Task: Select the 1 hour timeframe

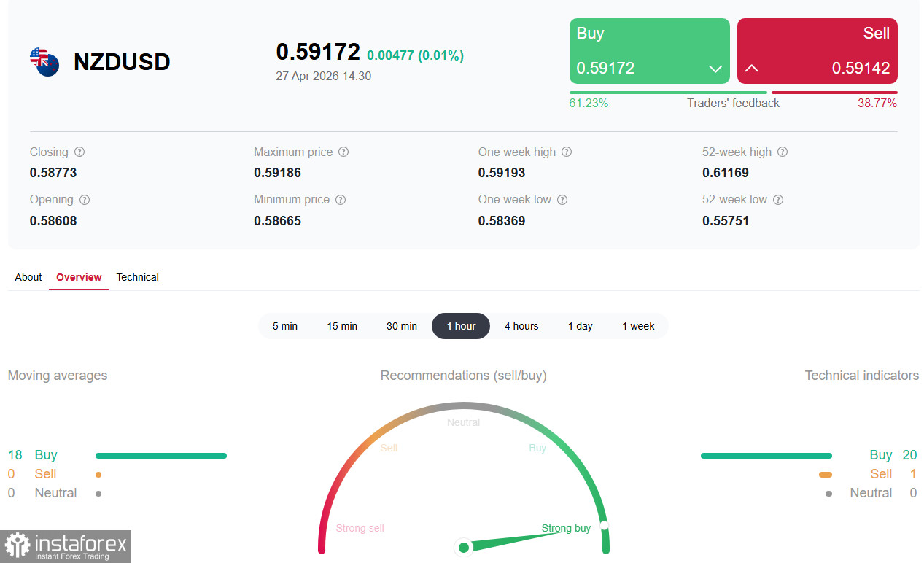Action: pyautogui.click(x=461, y=326)
